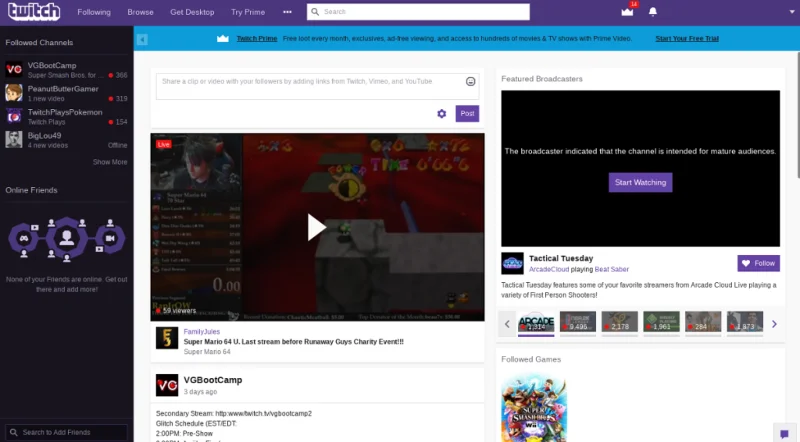Click the Search to Add Friends field

pyautogui.click(x=66, y=432)
